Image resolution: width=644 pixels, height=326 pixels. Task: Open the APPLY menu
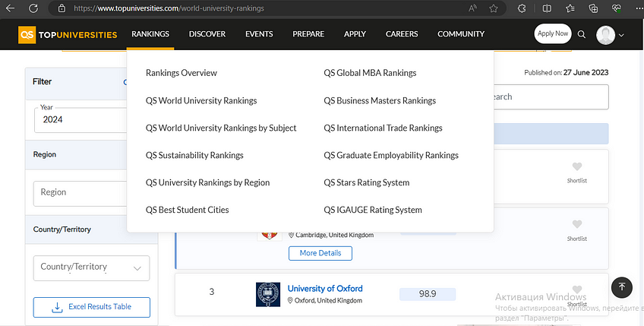(355, 34)
